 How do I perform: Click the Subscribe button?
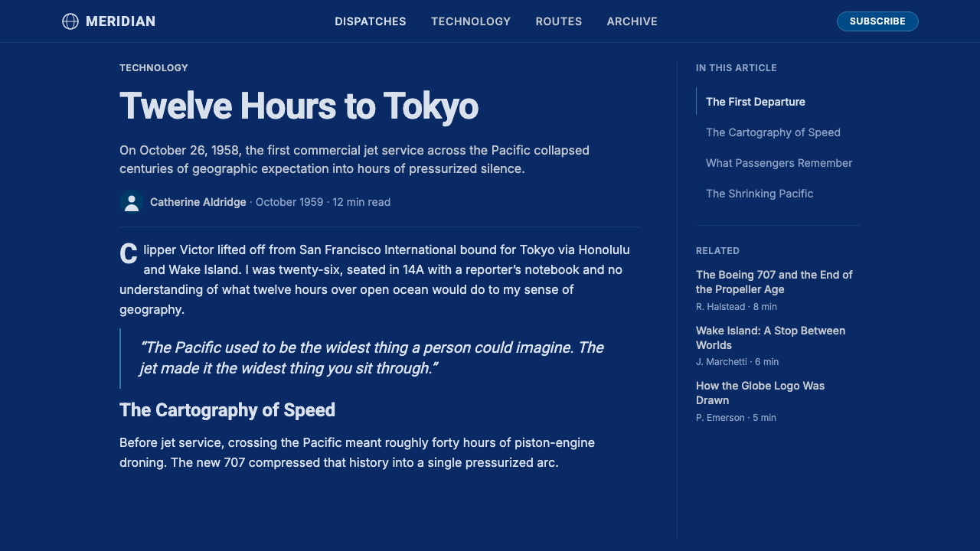pos(877,21)
